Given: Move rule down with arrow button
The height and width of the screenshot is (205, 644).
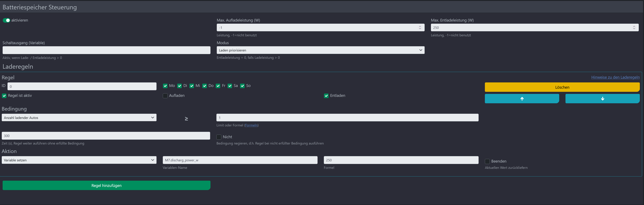Looking at the screenshot, I should click(602, 99).
